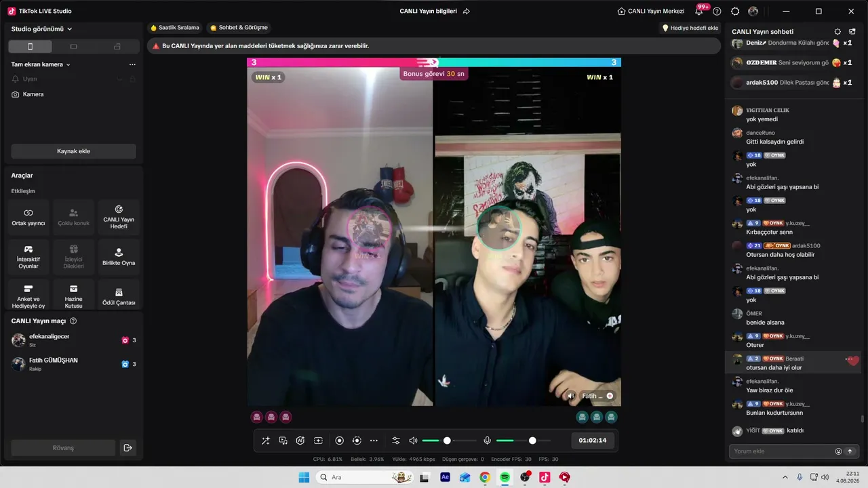Open the media and music tool
The height and width of the screenshot is (488, 868).
pyautogui.click(x=283, y=441)
